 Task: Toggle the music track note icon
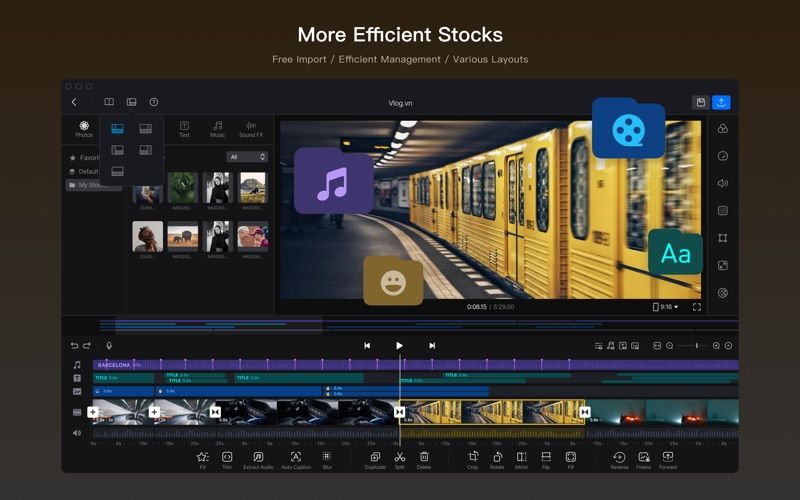77,365
